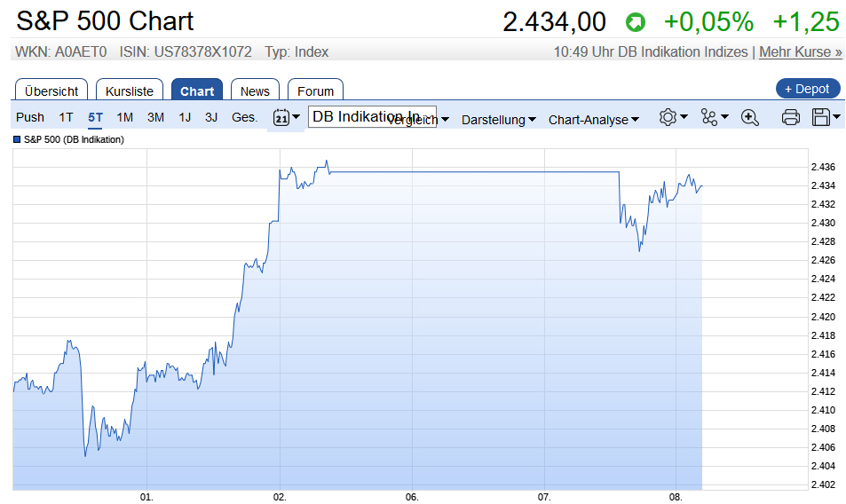Switch to the Kursliste tab
The image size is (846, 504).
(130, 91)
